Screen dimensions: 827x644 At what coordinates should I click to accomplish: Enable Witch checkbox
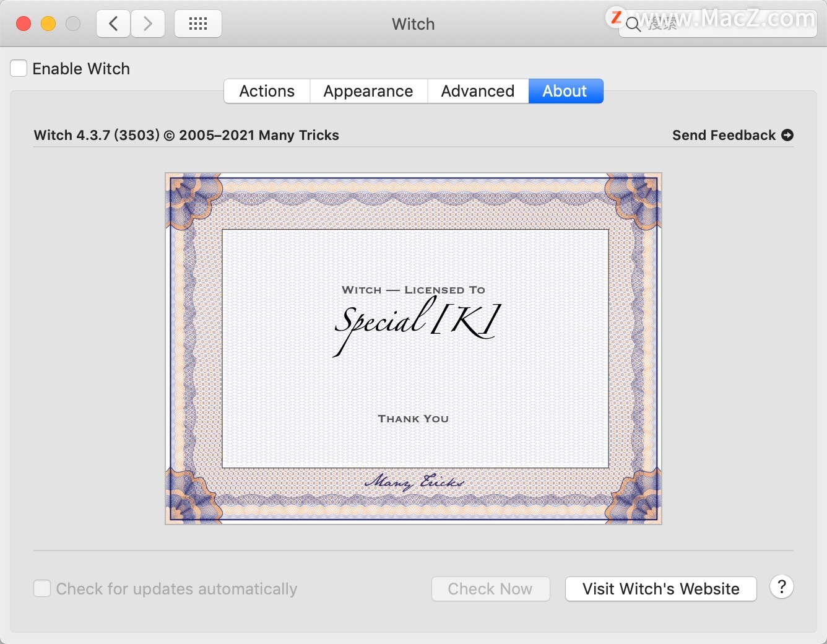click(x=19, y=68)
